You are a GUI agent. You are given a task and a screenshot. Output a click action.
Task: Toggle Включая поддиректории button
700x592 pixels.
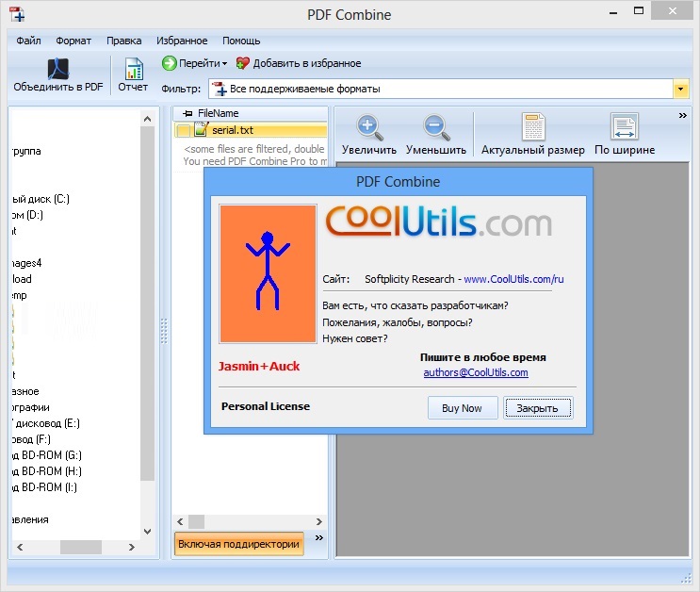tap(239, 544)
